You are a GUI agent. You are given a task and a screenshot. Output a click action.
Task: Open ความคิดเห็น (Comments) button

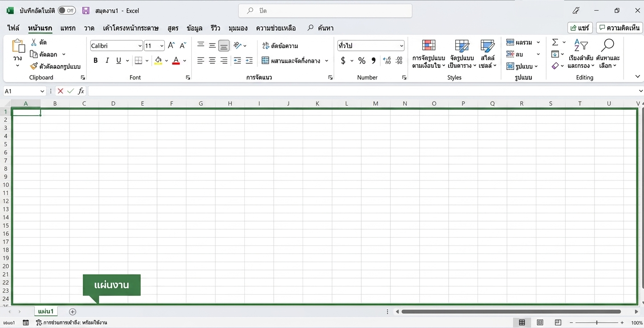click(x=619, y=28)
